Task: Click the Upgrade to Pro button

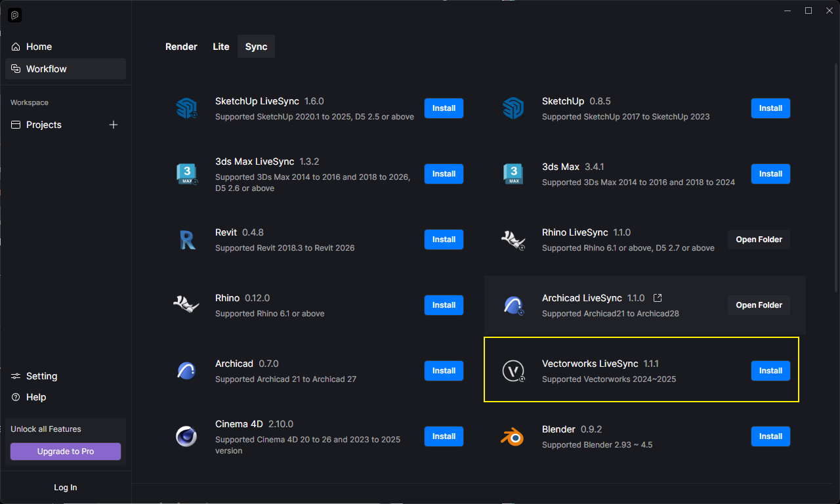Action: [66, 451]
